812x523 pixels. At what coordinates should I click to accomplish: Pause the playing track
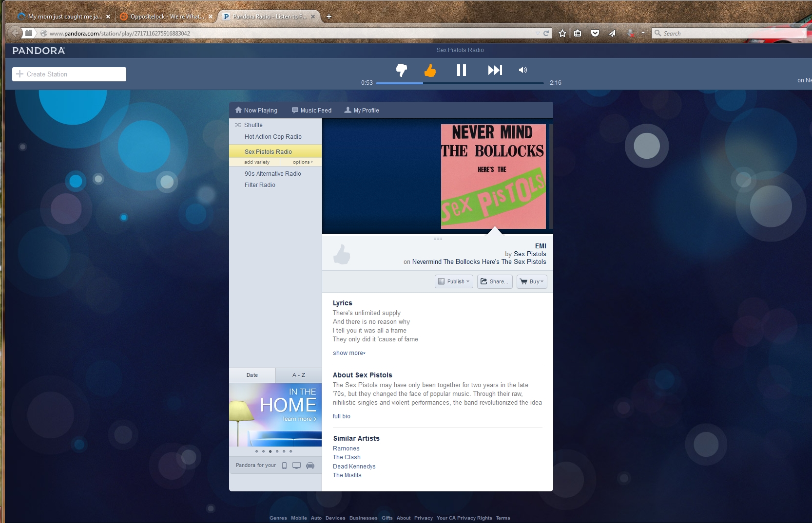pyautogui.click(x=461, y=70)
